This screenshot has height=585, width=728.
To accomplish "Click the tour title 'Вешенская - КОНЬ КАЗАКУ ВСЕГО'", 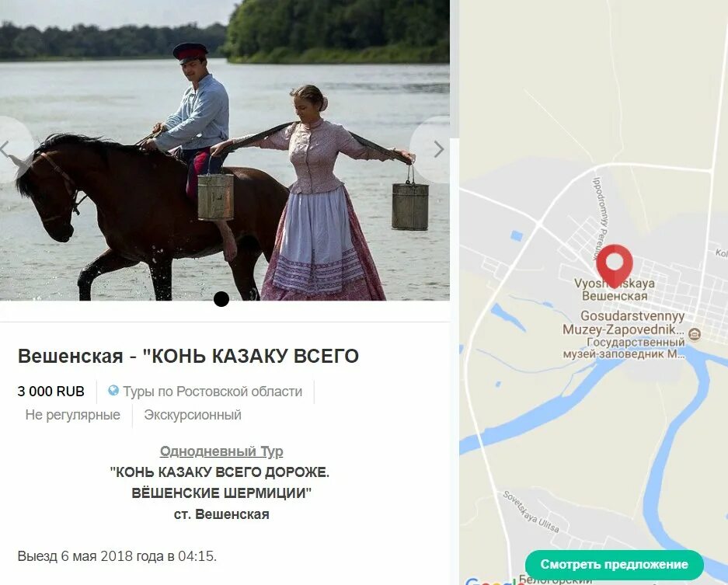I will click(188, 356).
